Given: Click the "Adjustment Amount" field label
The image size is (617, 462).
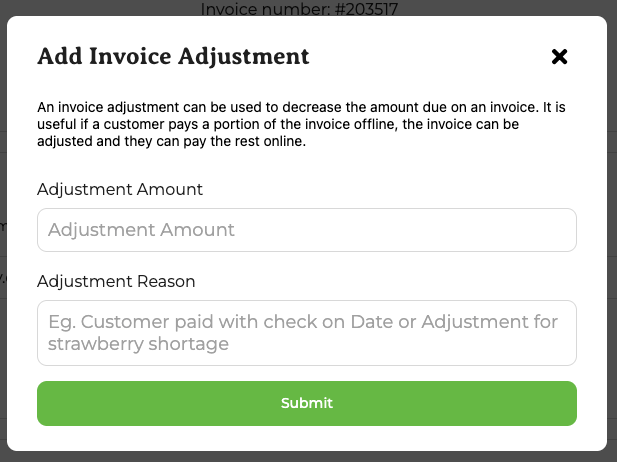Looking at the screenshot, I should coord(120,189).
